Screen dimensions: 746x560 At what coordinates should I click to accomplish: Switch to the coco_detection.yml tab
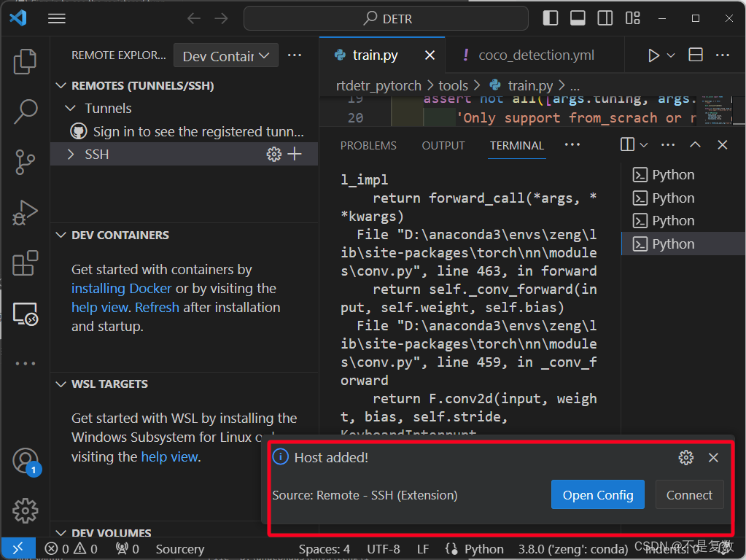tap(537, 54)
